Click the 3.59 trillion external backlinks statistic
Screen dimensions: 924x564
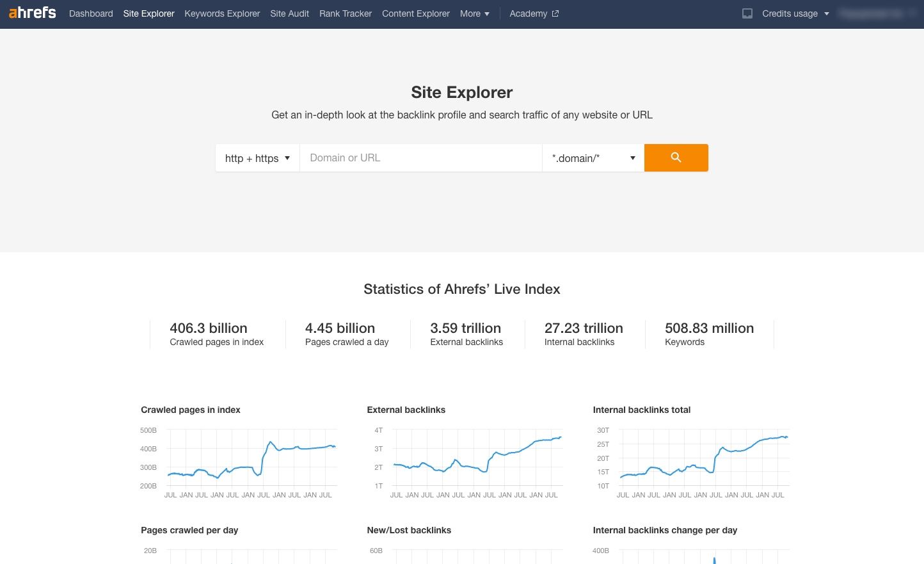pyautogui.click(x=466, y=334)
